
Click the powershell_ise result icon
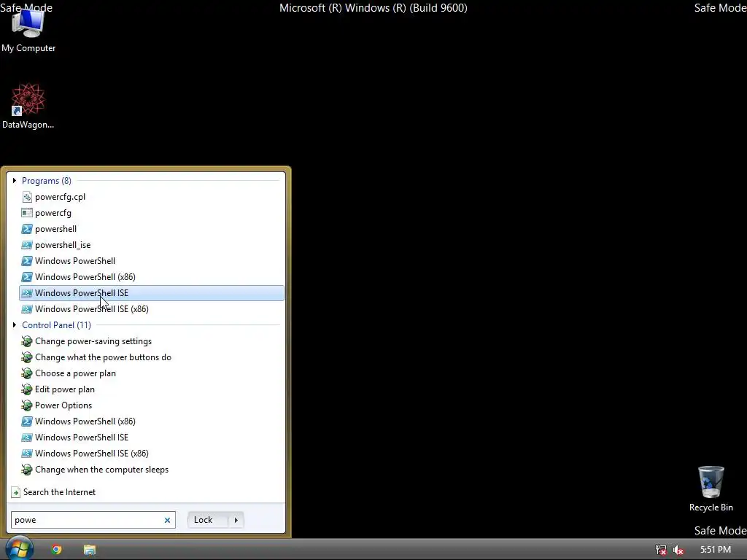(27, 245)
